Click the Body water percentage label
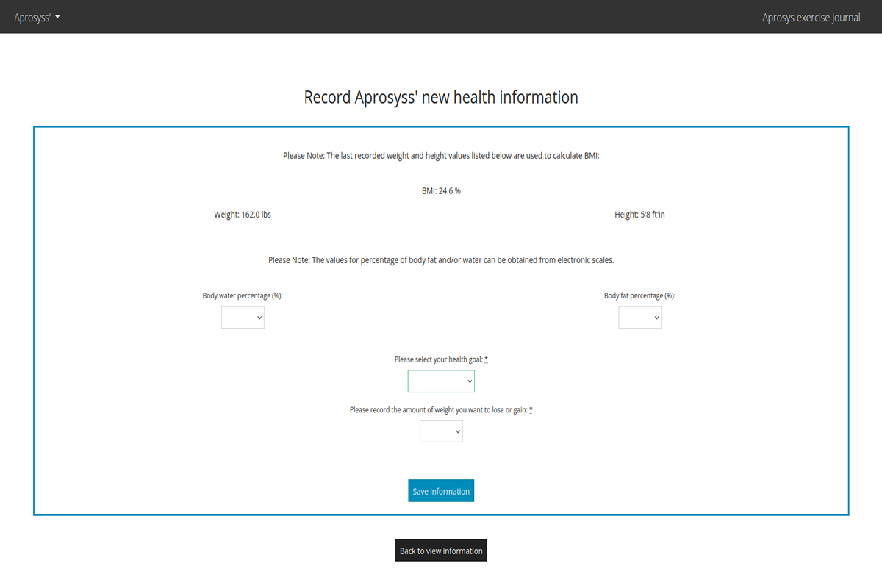 [243, 295]
